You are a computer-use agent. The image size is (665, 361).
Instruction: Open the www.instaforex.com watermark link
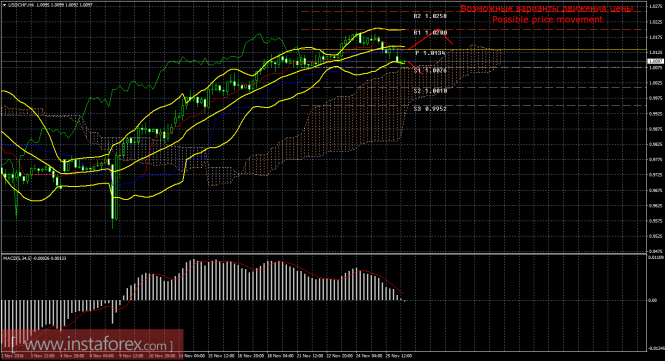tap(92, 344)
